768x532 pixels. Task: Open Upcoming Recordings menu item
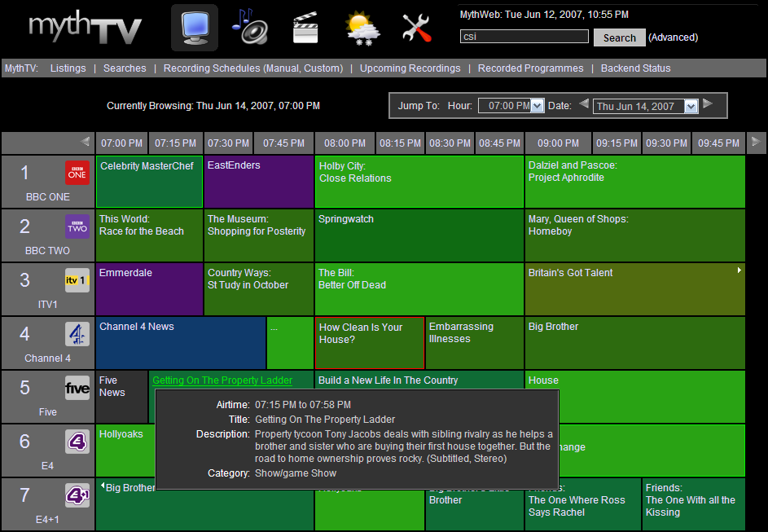410,68
